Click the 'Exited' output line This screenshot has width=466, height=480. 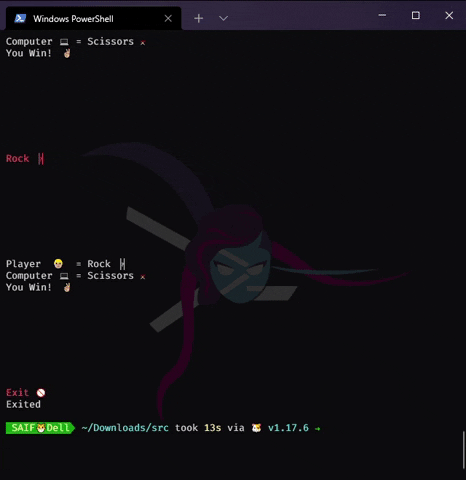tap(23, 404)
